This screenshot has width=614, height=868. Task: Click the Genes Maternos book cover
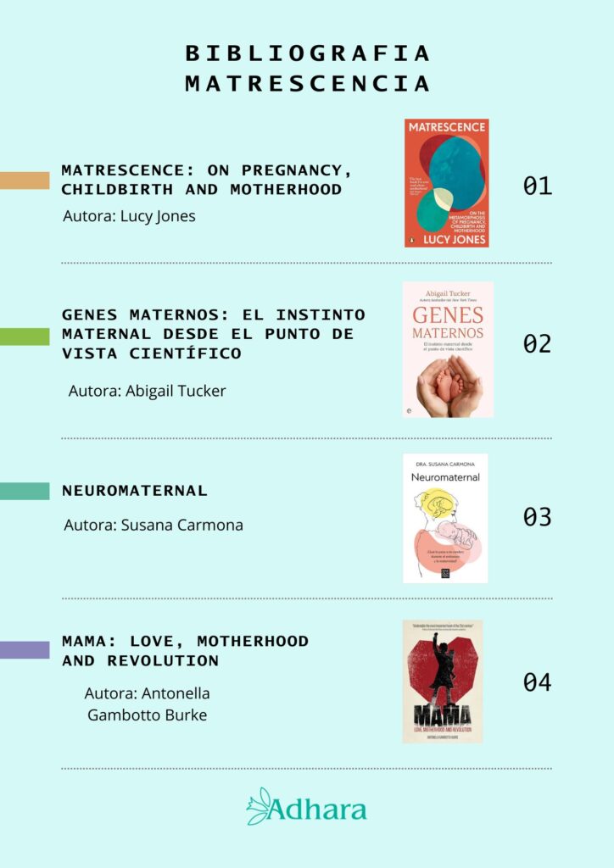[448, 349]
